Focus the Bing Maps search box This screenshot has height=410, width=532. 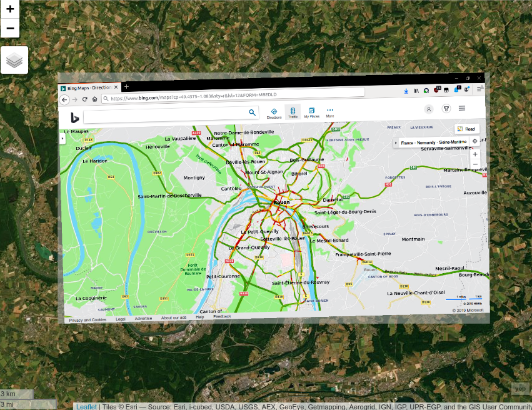165,114
